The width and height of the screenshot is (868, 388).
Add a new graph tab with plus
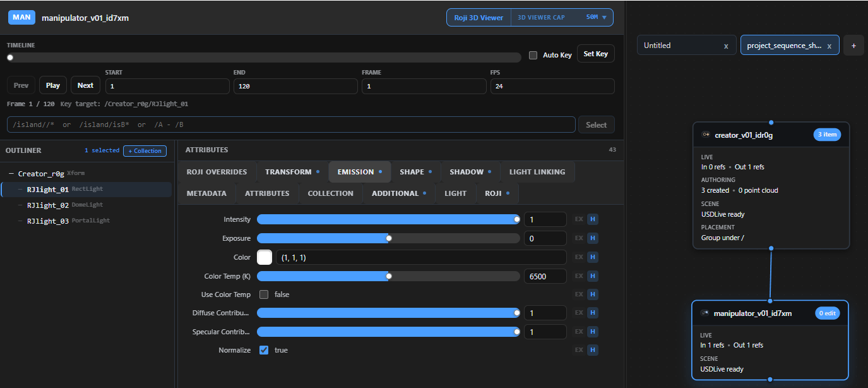[x=853, y=45]
